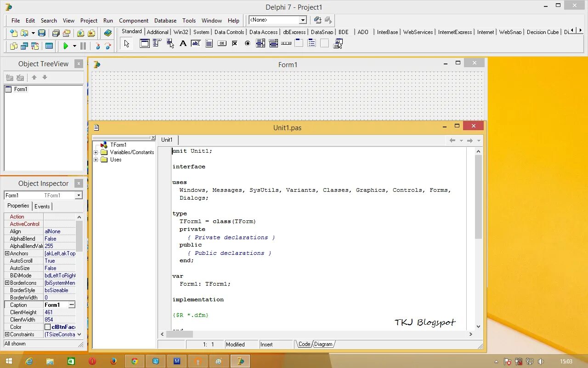588x368 pixels.
Task: Select the MainMenu component in palette
Action: 157,44
